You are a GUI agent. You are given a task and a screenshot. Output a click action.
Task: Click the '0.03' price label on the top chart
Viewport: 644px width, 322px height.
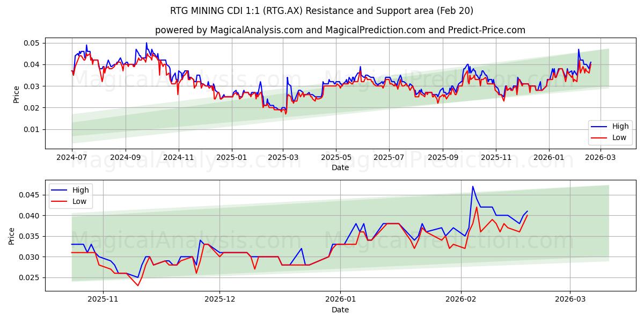pos(33,86)
